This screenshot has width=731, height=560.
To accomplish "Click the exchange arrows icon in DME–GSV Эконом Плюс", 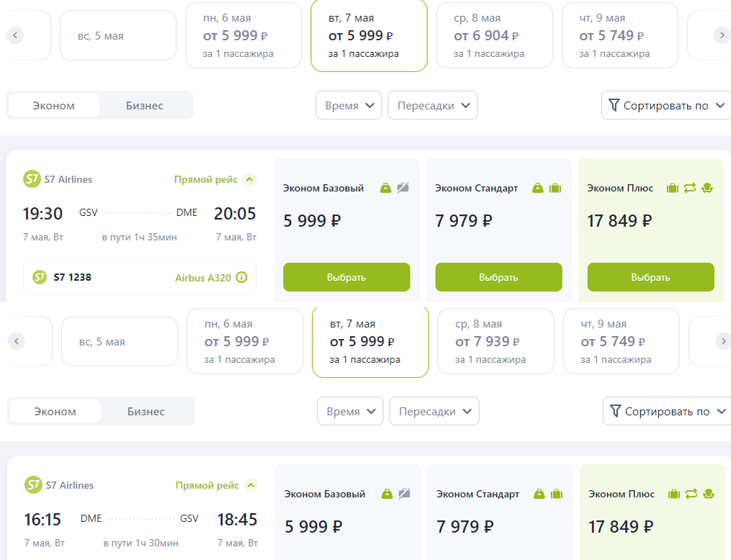I will click(691, 493).
